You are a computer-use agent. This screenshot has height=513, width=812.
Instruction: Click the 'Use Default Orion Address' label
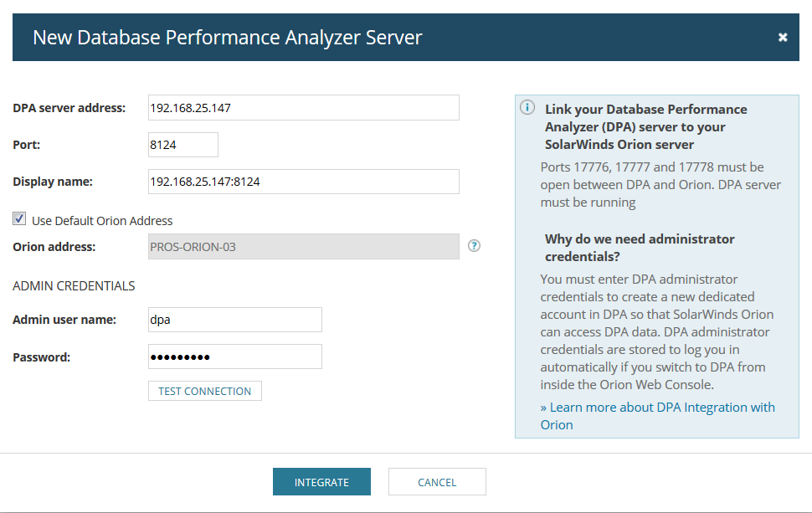click(102, 221)
